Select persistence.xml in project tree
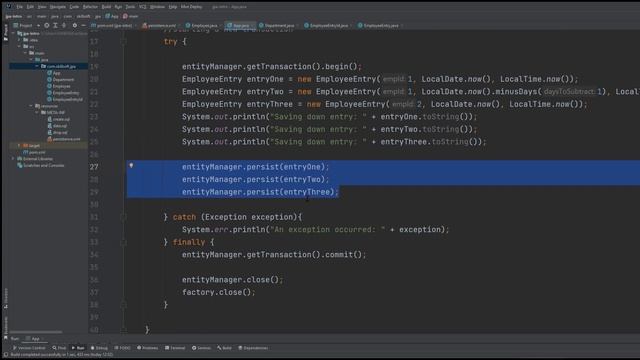The width and height of the screenshot is (640, 360). click(x=64, y=139)
